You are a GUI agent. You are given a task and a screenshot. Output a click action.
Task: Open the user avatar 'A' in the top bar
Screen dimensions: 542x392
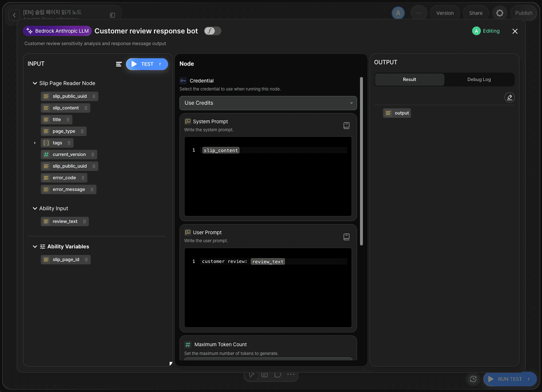pos(398,13)
